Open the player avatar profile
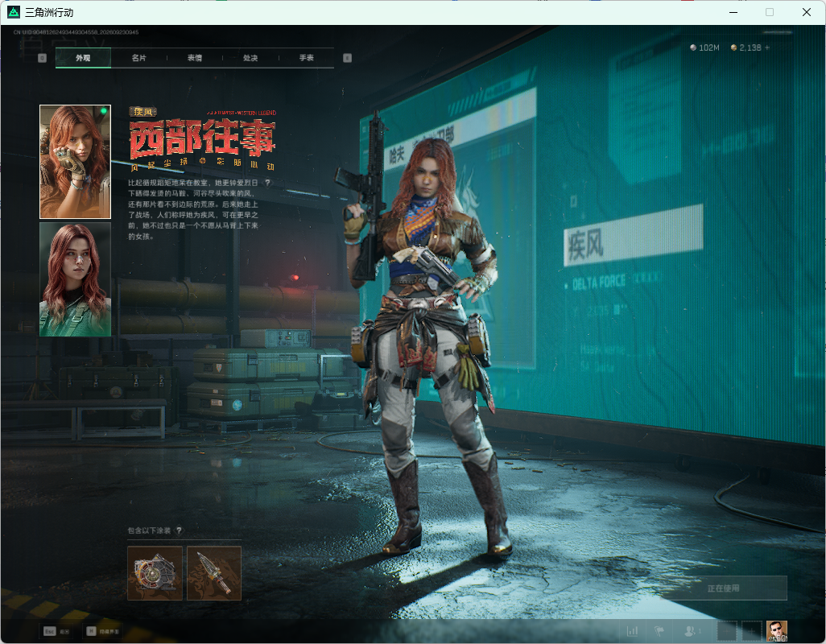Screen dimensions: 826x644 tap(776, 630)
